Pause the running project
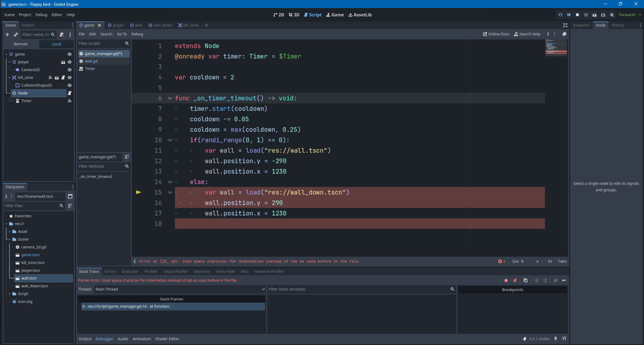The width and height of the screenshot is (644, 345). 569,15
